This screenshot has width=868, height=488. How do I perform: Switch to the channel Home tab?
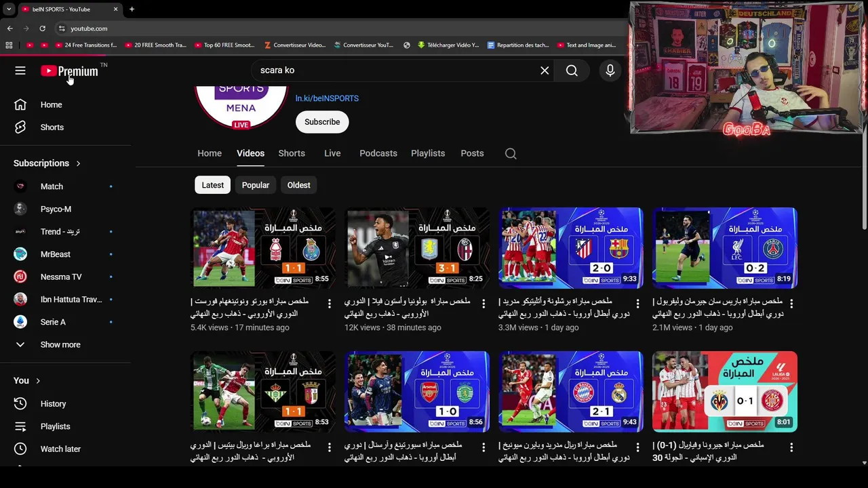210,154
